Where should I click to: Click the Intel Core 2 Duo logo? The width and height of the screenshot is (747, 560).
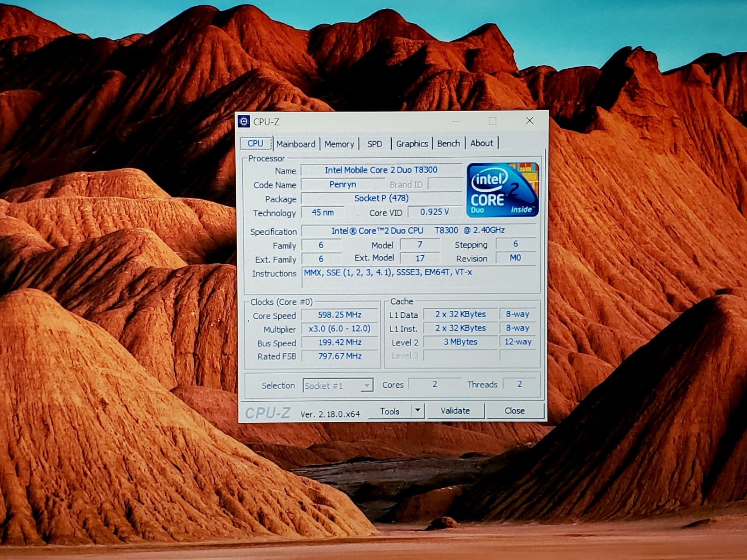point(502,190)
